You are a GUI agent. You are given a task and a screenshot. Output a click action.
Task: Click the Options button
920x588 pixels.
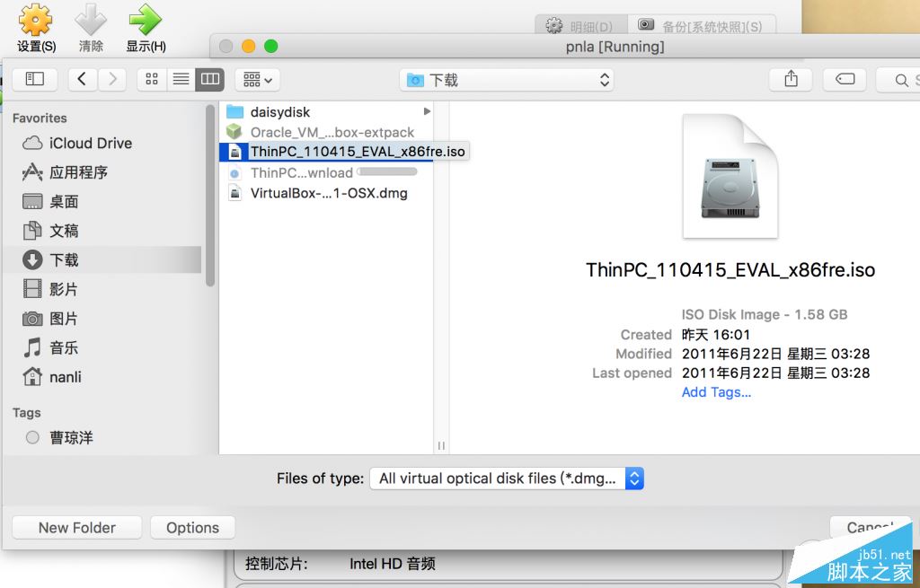click(192, 528)
